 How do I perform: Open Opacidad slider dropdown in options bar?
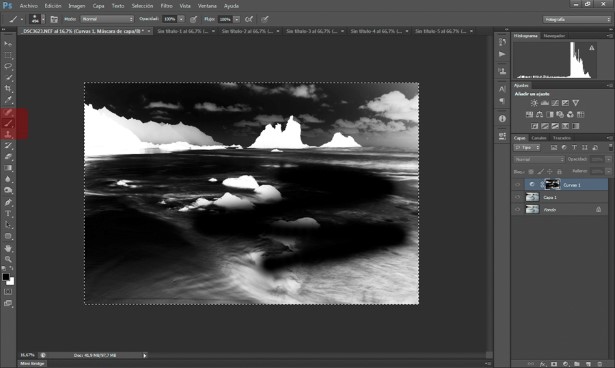pos(181,19)
